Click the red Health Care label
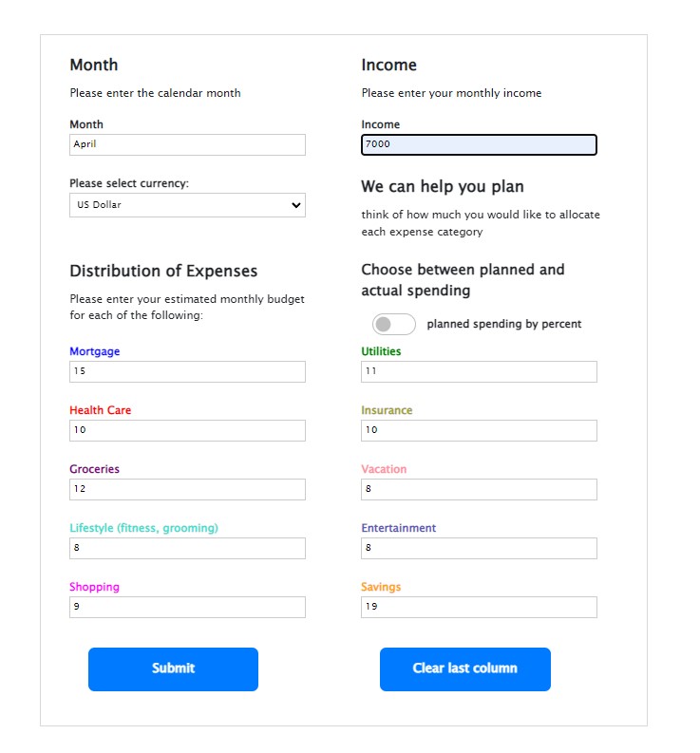Viewport: 700px width, 753px height. 101,410
